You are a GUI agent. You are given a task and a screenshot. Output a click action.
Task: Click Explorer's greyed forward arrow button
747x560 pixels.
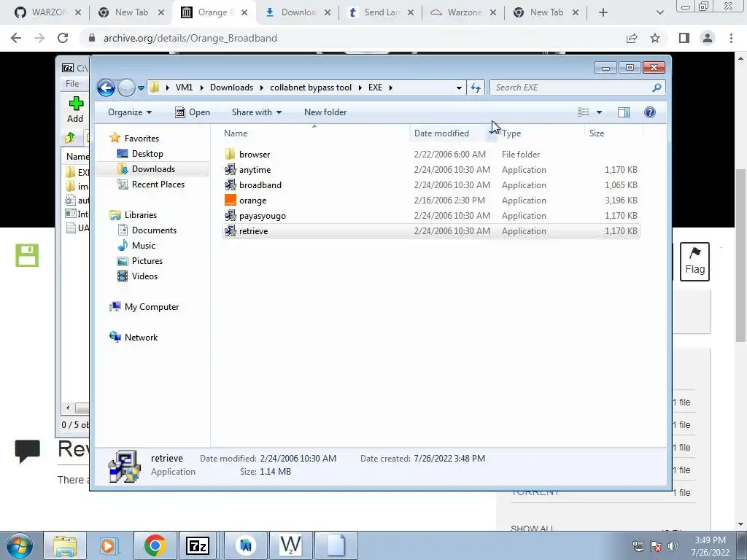tap(126, 87)
